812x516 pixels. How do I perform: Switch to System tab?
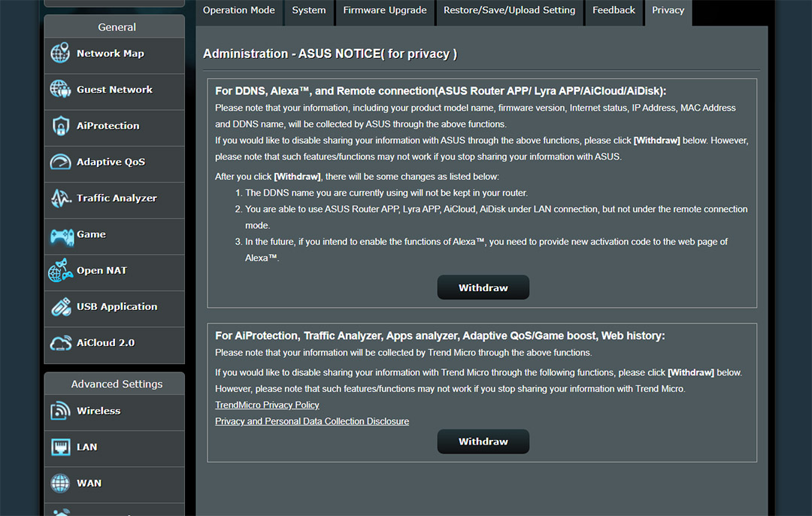tap(309, 12)
